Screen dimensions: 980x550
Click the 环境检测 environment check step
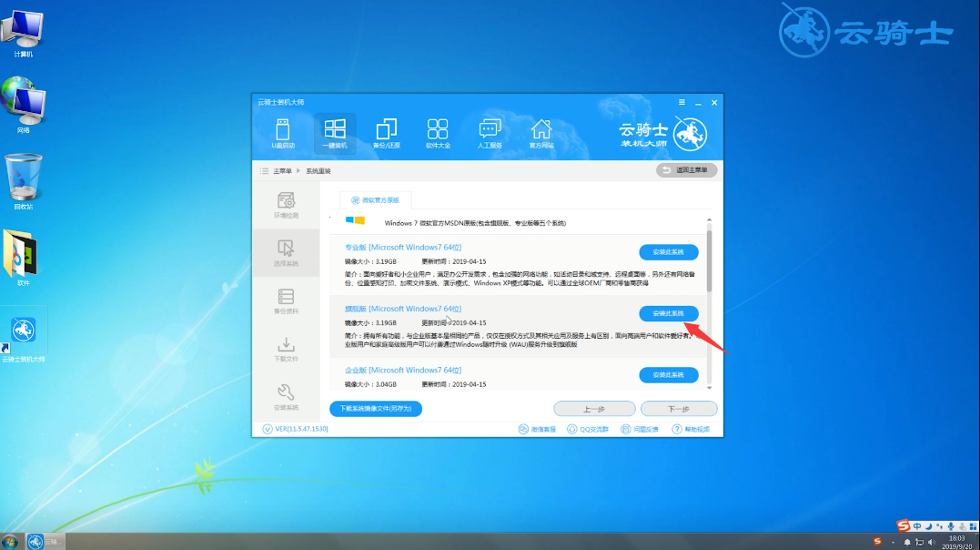pos(286,205)
